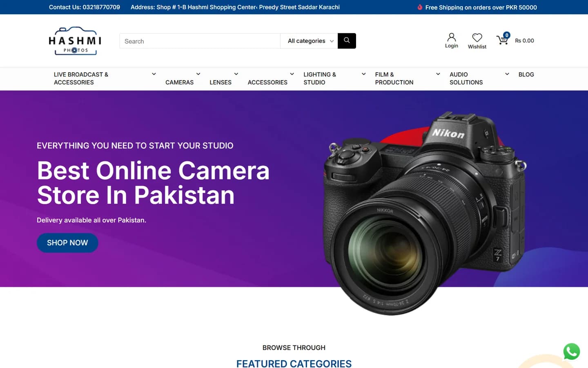Open the Cameras menu item
This screenshot has width=588, height=368.
point(180,82)
